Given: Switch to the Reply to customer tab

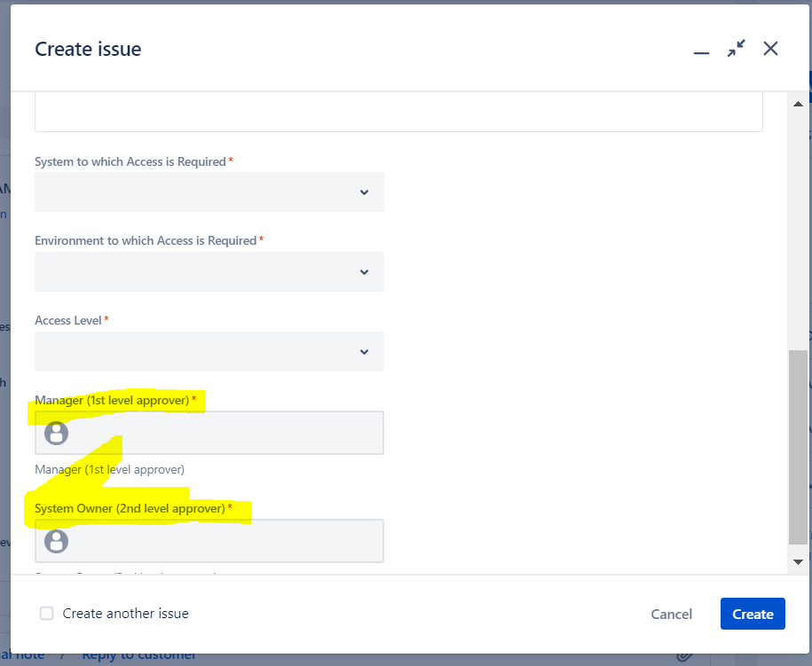Looking at the screenshot, I should pyautogui.click(x=138, y=654).
